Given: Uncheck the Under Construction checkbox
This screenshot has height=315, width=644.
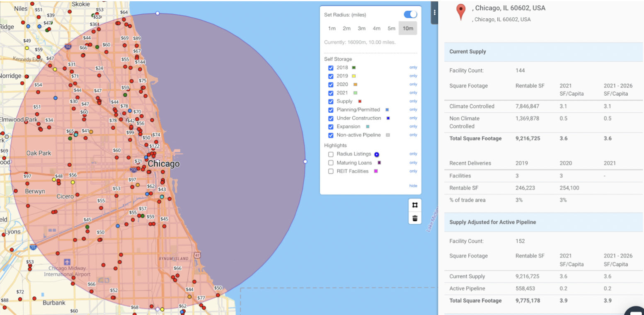Looking at the screenshot, I should click(x=331, y=119).
